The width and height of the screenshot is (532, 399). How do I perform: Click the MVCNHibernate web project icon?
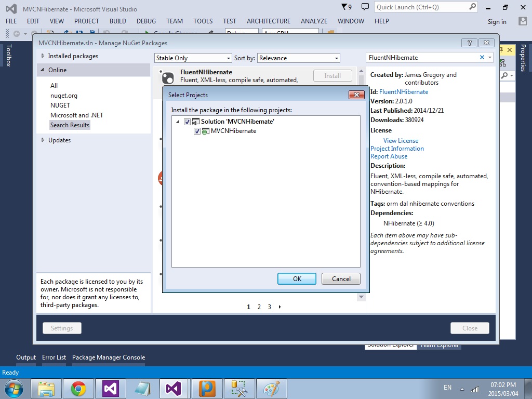(x=205, y=131)
